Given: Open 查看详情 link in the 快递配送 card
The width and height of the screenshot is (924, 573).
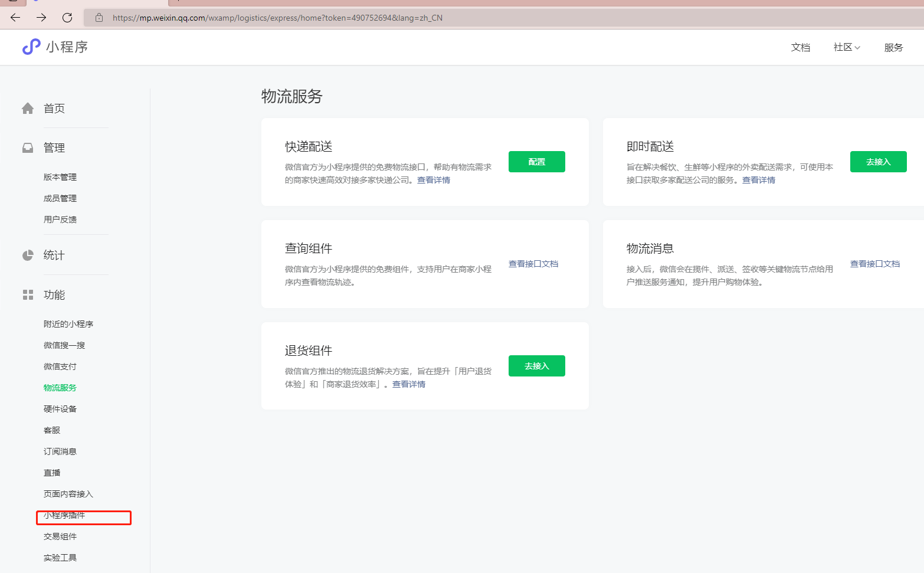Looking at the screenshot, I should click(x=434, y=180).
